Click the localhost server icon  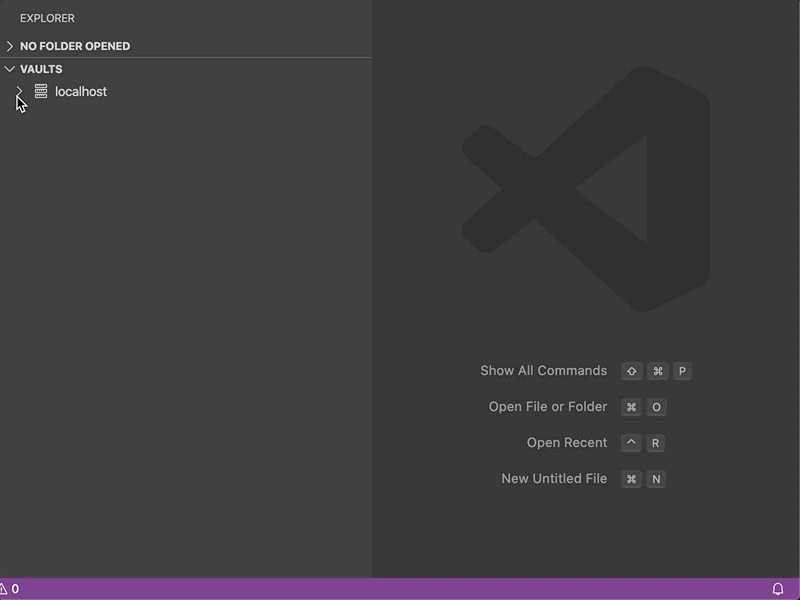pyautogui.click(x=41, y=91)
